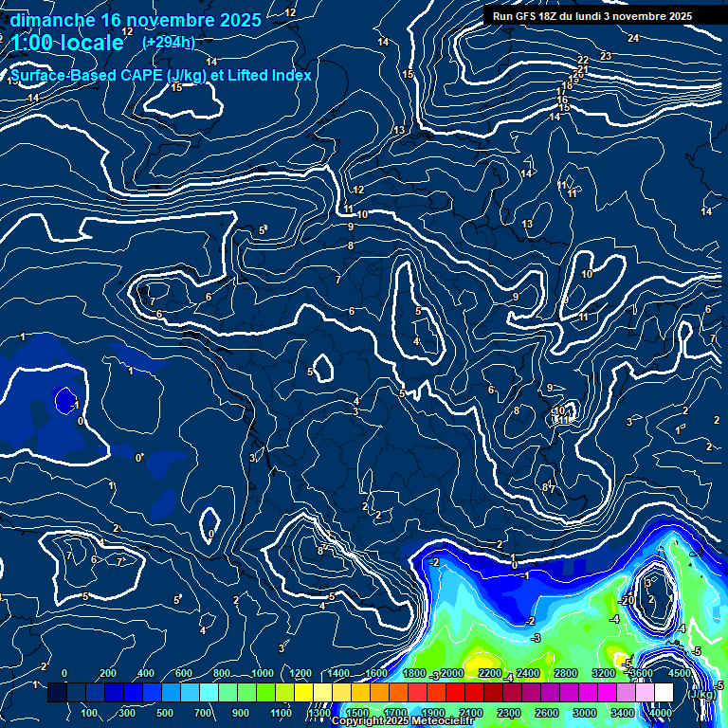This screenshot has width=728, height=728.
Task: Click legend value "100"
Action: [89, 713]
